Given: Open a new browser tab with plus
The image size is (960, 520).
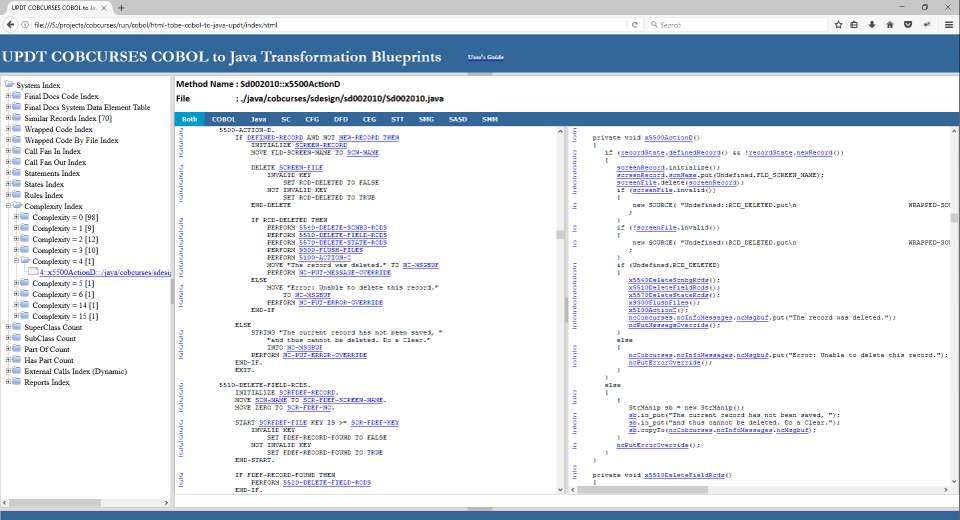Looking at the screenshot, I should pyautogui.click(x=121, y=7).
